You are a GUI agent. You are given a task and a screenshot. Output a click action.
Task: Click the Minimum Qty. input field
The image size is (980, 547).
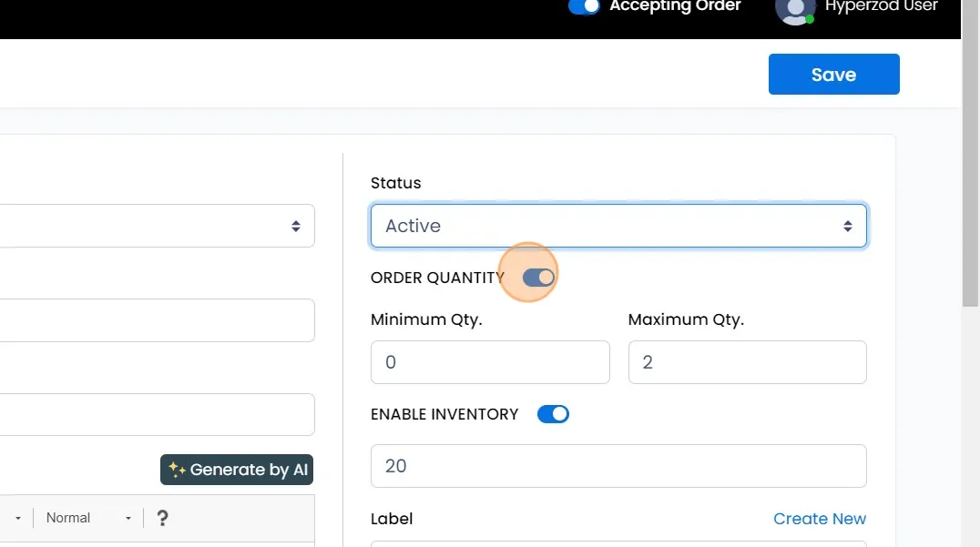point(490,362)
